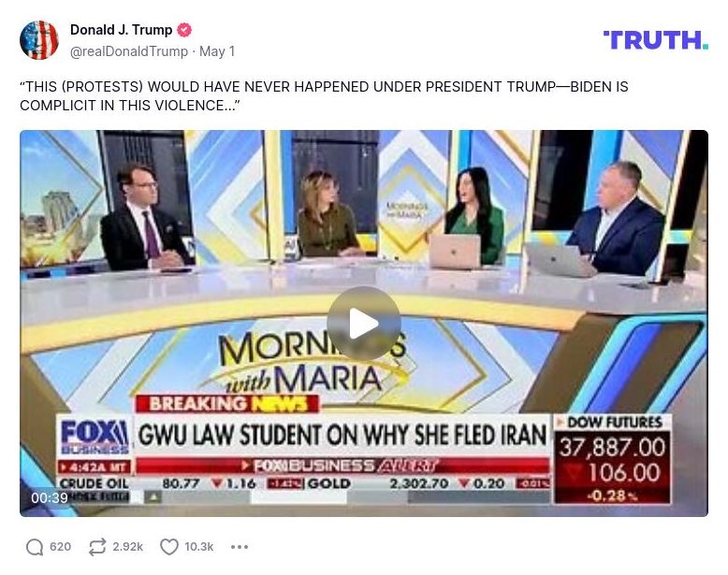The width and height of the screenshot is (728, 575).
Task: Click the GWU law student headline chyron
Action: click(342, 436)
